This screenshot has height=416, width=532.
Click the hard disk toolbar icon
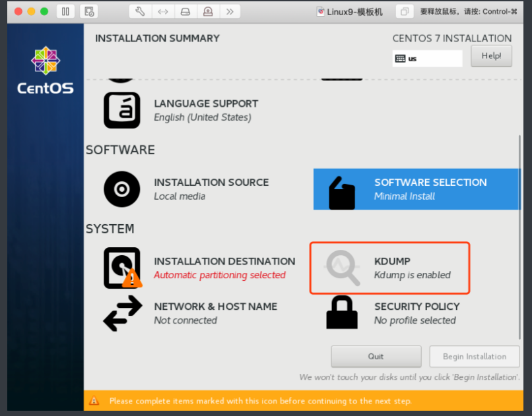point(185,12)
